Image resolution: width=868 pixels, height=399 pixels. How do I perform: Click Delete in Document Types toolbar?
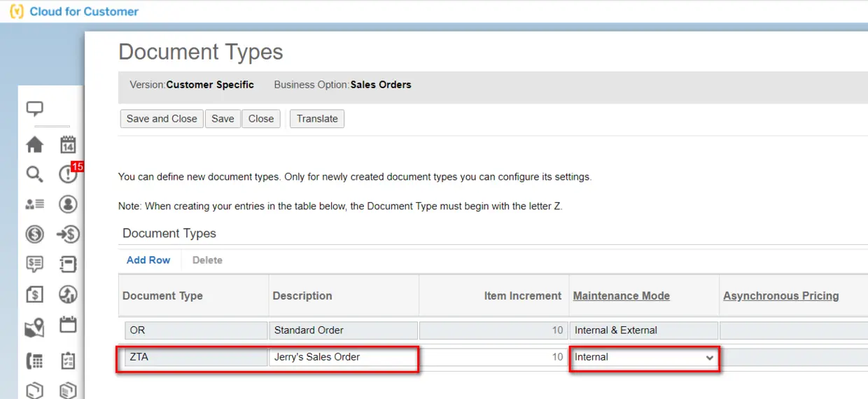207,260
